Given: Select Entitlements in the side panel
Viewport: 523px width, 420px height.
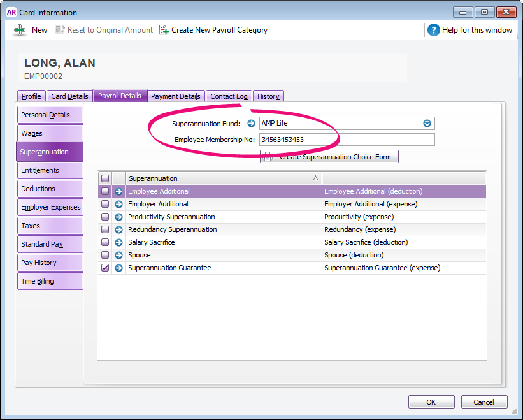Looking at the screenshot, I should pos(50,170).
